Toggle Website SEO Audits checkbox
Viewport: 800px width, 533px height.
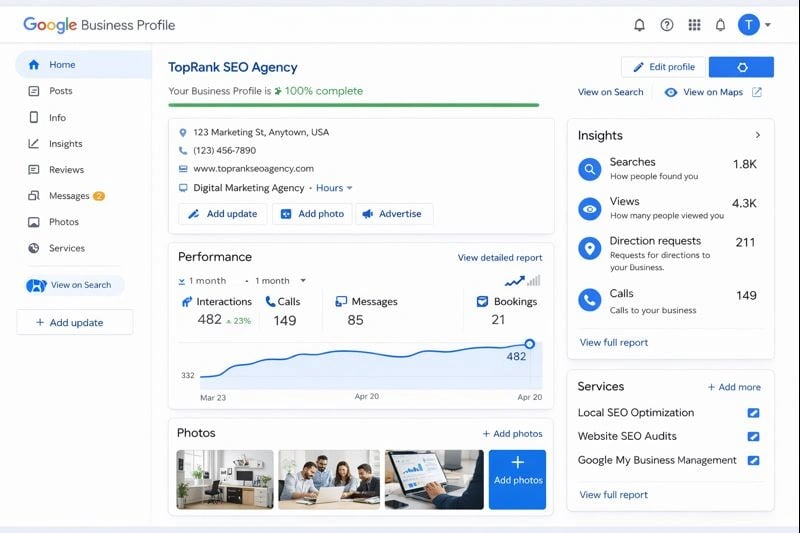coord(753,436)
